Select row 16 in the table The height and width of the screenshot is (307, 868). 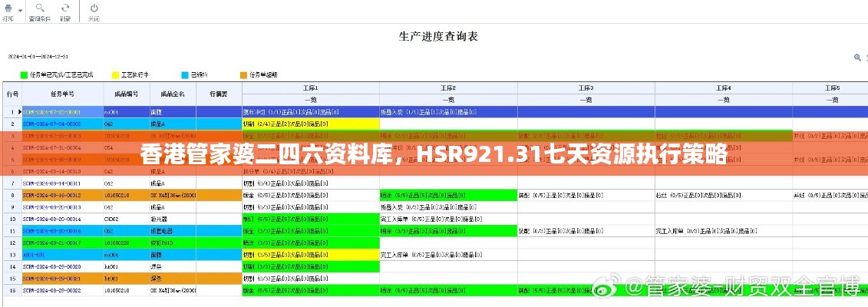click(x=12, y=291)
